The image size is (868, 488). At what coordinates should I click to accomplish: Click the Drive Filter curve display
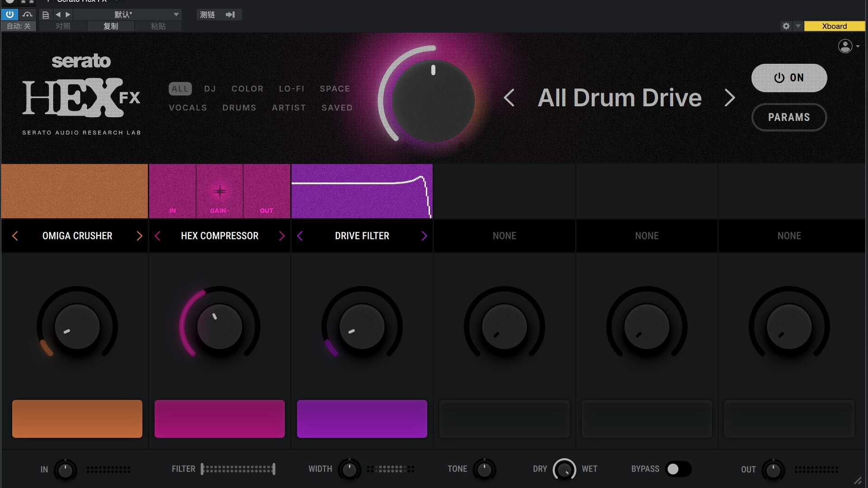pyautogui.click(x=362, y=191)
